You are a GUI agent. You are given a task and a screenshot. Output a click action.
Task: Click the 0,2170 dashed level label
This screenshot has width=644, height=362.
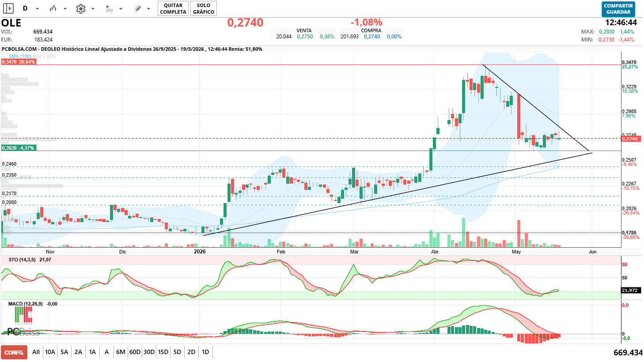tap(9, 193)
